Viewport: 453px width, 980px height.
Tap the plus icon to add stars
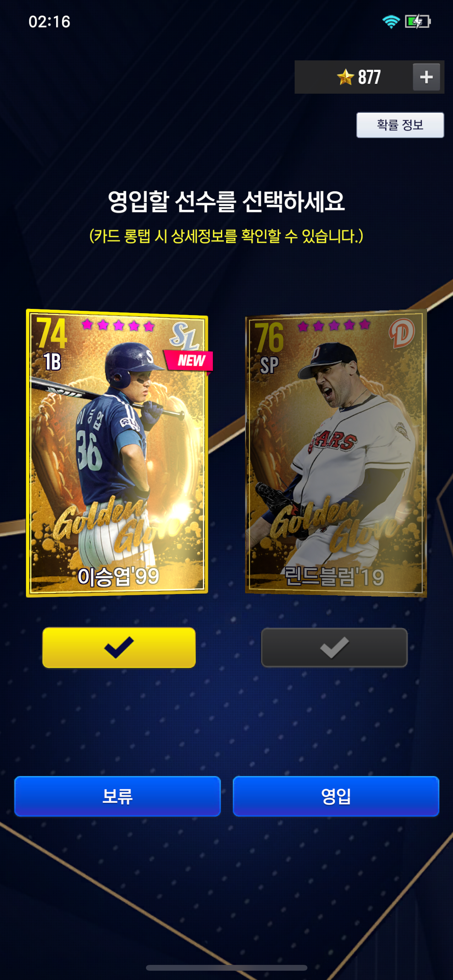click(426, 77)
